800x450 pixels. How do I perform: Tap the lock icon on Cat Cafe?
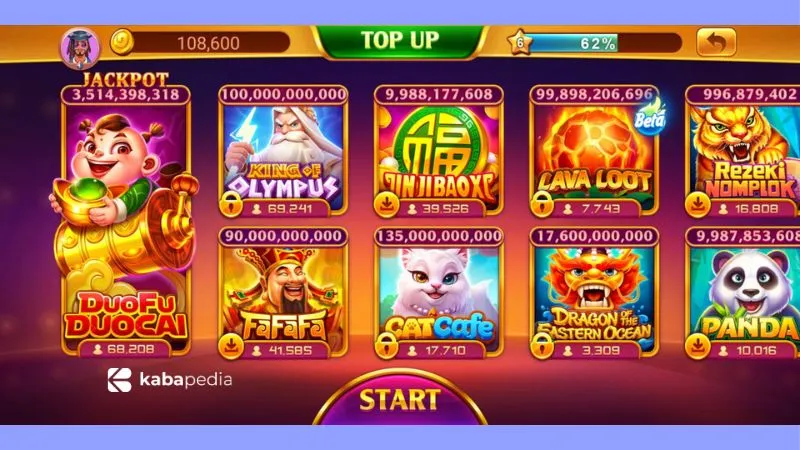click(386, 346)
